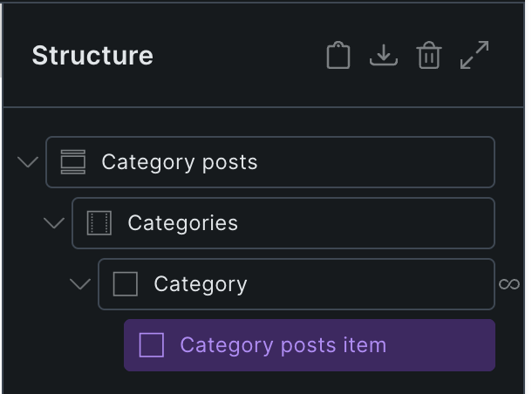Select the Categories label in tree
The image size is (532, 394).
[182, 223]
